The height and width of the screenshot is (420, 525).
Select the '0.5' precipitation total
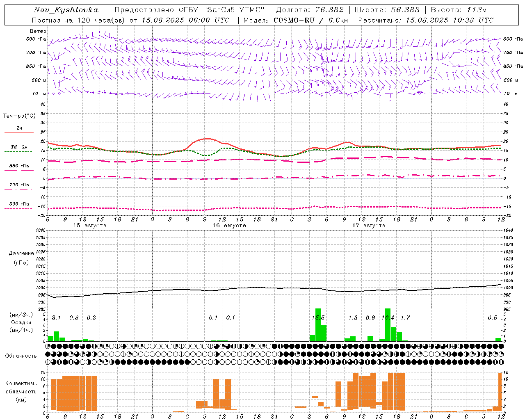coord(492,317)
